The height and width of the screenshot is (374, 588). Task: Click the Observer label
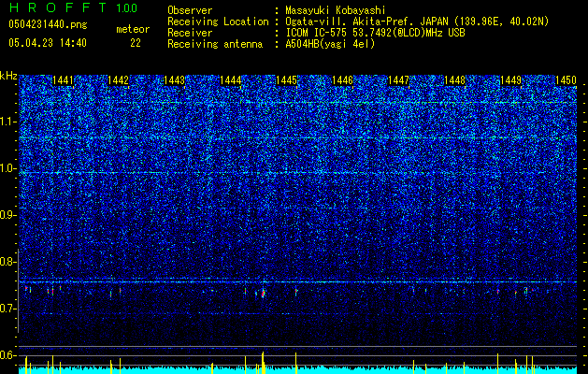point(190,10)
